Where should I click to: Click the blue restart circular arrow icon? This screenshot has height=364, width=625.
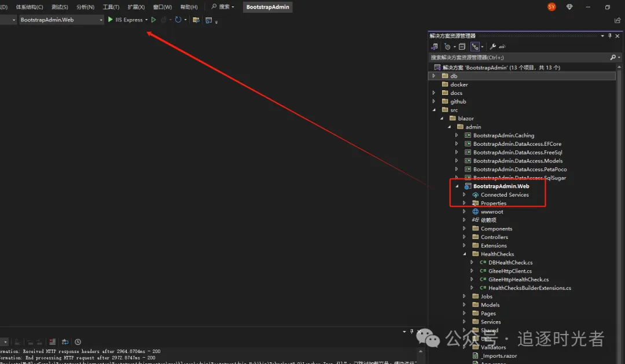(x=178, y=20)
